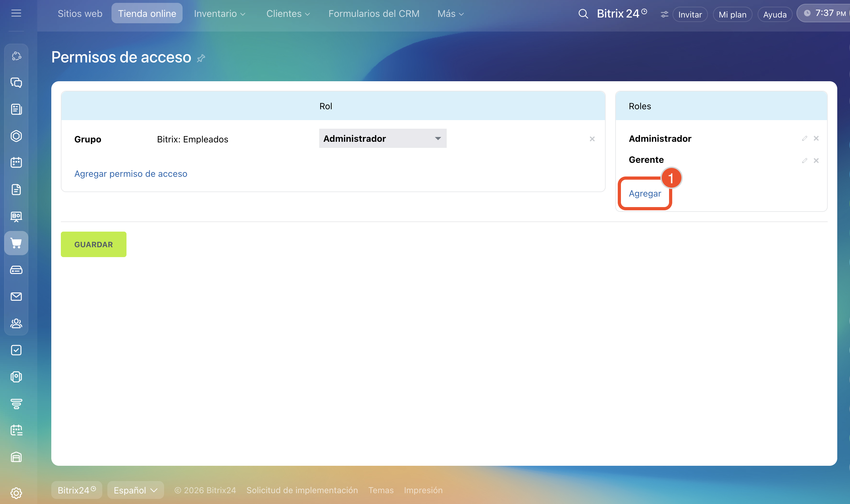
Task: Open the mail envelope icon in sidebar
Action: (x=16, y=297)
